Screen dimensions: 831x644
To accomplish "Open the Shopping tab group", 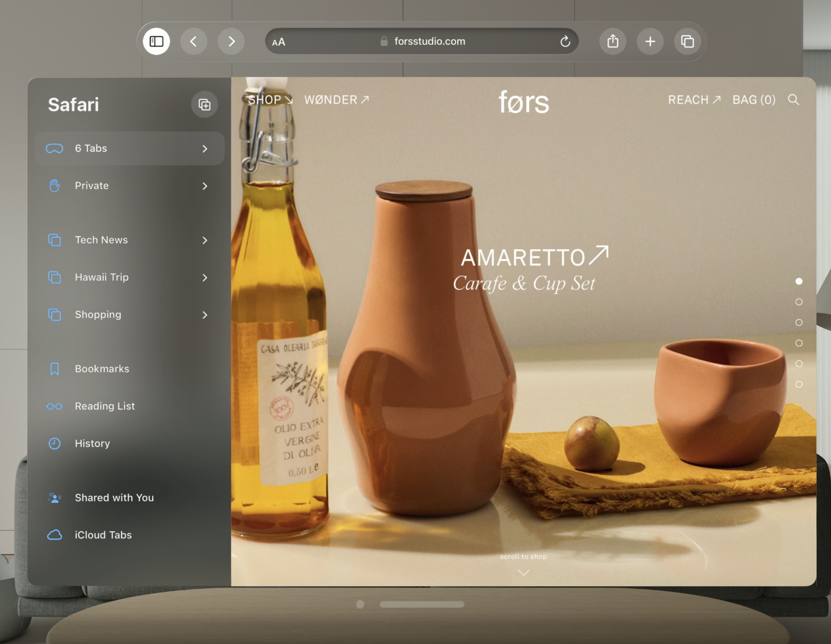I will coord(129,315).
